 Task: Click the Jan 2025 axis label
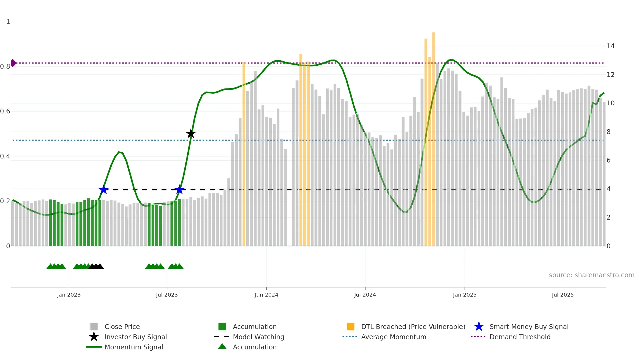tap(465, 295)
